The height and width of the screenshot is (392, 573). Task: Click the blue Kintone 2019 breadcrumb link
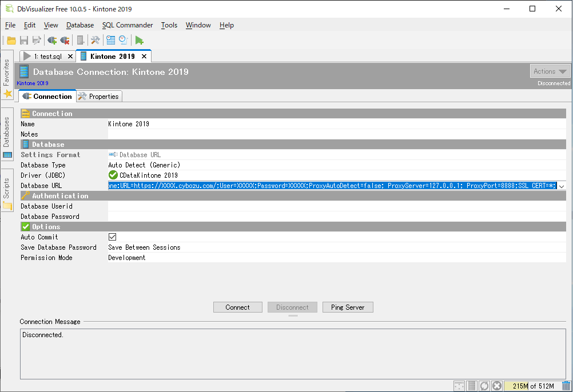click(x=33, y=83)
